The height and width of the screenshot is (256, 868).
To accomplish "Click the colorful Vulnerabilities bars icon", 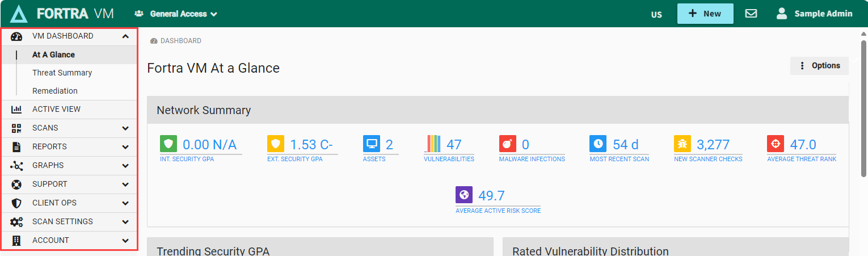I will coord(432,144).
